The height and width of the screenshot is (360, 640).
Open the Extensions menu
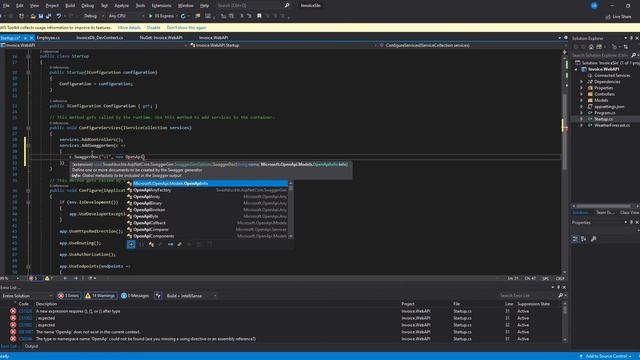161,6
